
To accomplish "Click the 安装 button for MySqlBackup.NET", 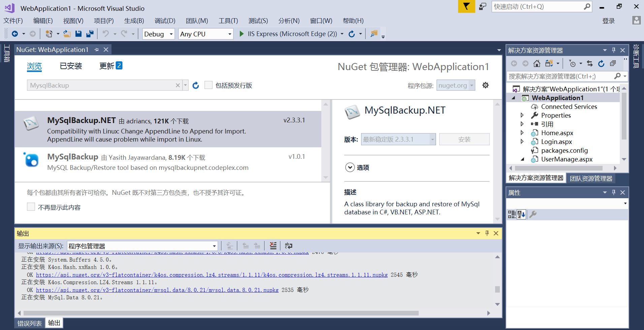I will click(x=464, y=139).
